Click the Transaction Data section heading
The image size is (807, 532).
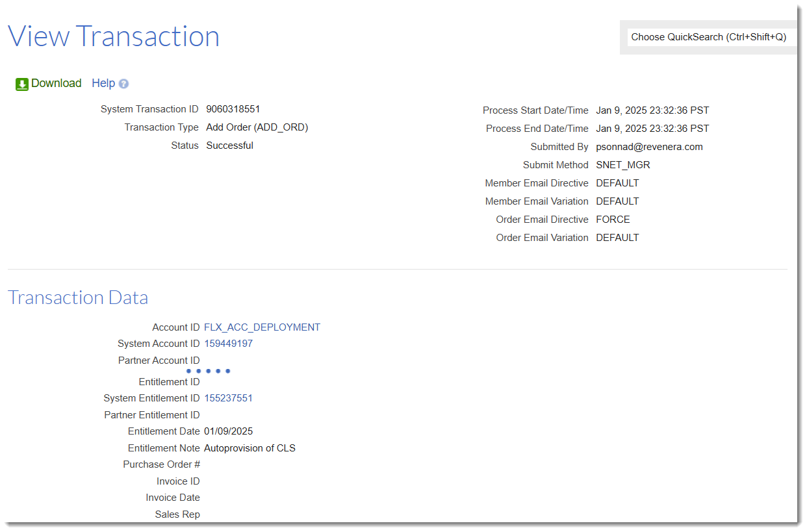point(78,298)
